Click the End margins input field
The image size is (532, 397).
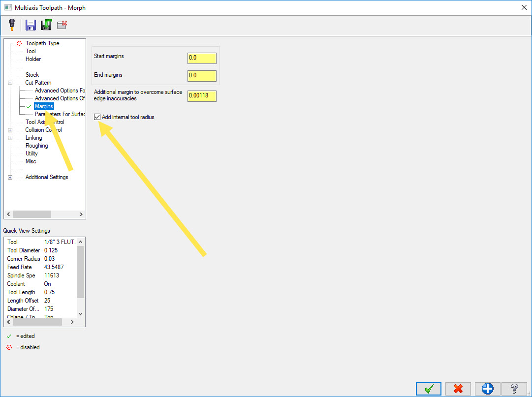click(x=202, y=76)
